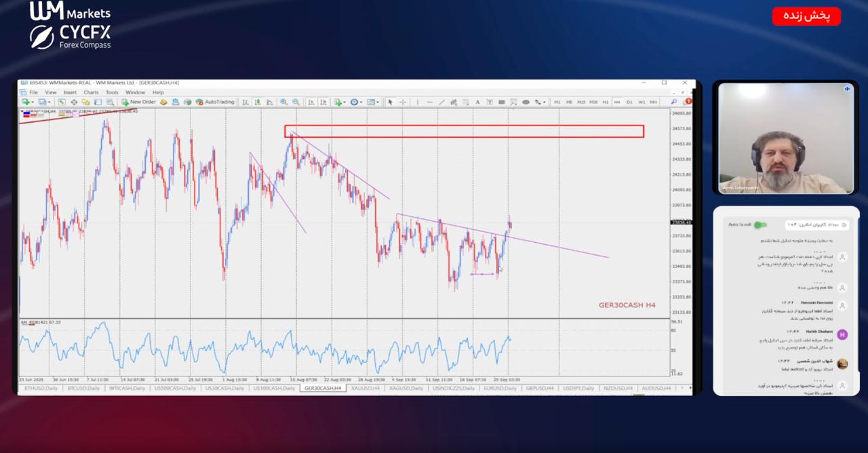868x453 pixels.
Task: Expand the New Chart dropdown arrow
Action: 32,102
